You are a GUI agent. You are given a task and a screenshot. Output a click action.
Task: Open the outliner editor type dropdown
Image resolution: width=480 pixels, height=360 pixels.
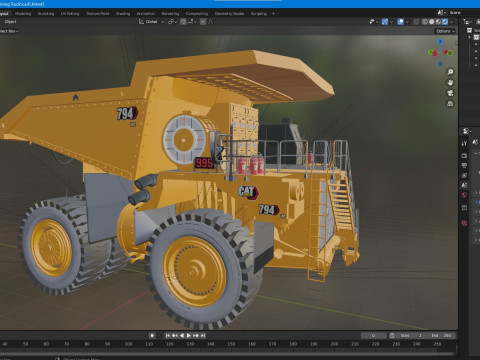pyautogui.click(x=467, y=22)
